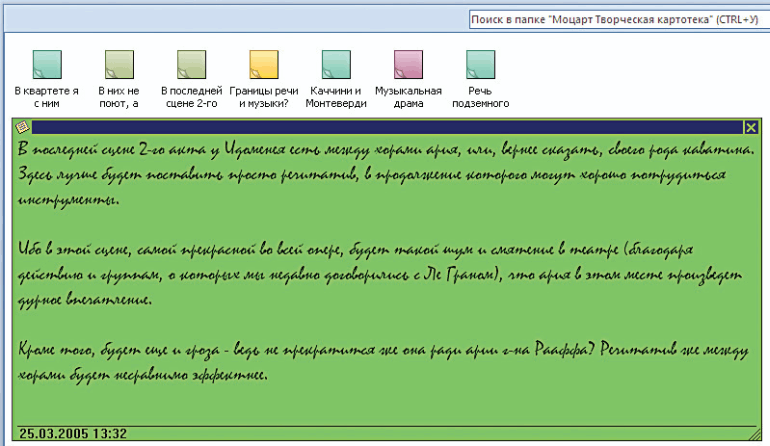Click the label text "Музыкальная драма"
This screenshot has height=446, width=770.
click(408, 97)
